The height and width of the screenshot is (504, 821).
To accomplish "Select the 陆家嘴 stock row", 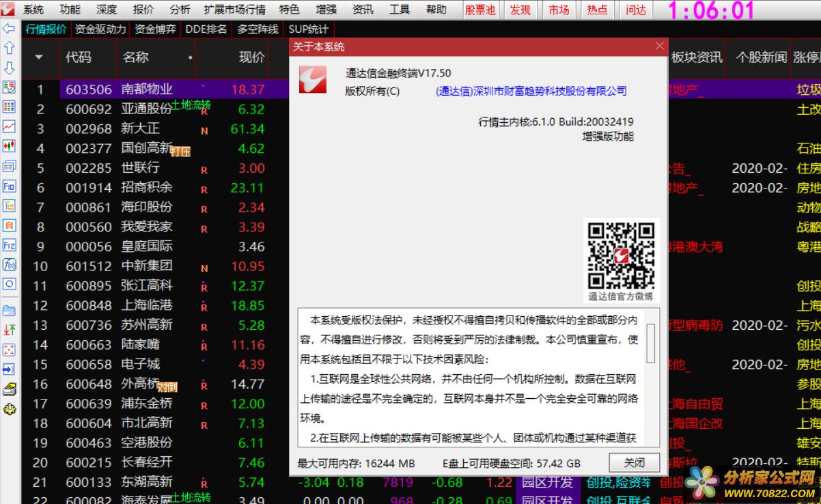I will click(156, 345).
